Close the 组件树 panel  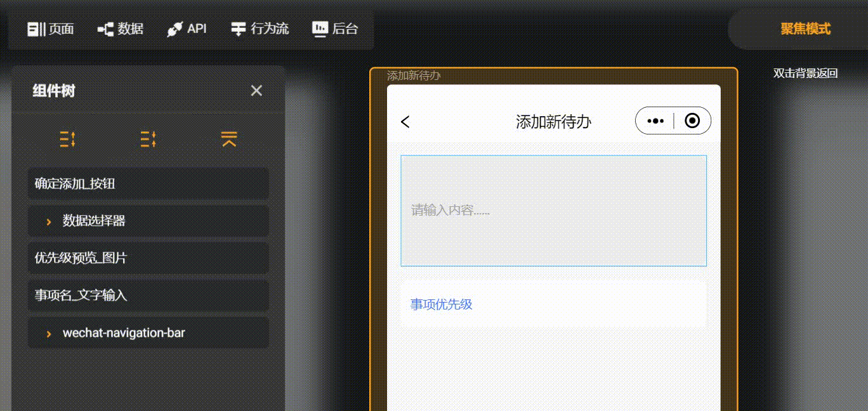coord(256,91)
